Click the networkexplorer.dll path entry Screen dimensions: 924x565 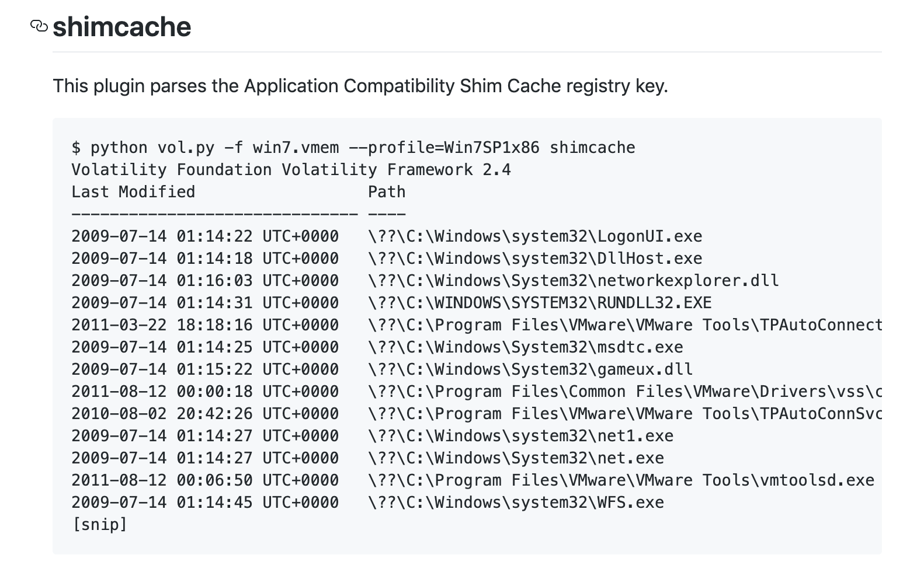(x=574, y=281)
